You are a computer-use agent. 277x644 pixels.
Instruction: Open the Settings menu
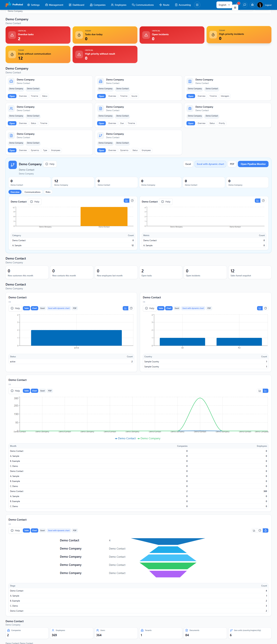(x=33, y=5)
